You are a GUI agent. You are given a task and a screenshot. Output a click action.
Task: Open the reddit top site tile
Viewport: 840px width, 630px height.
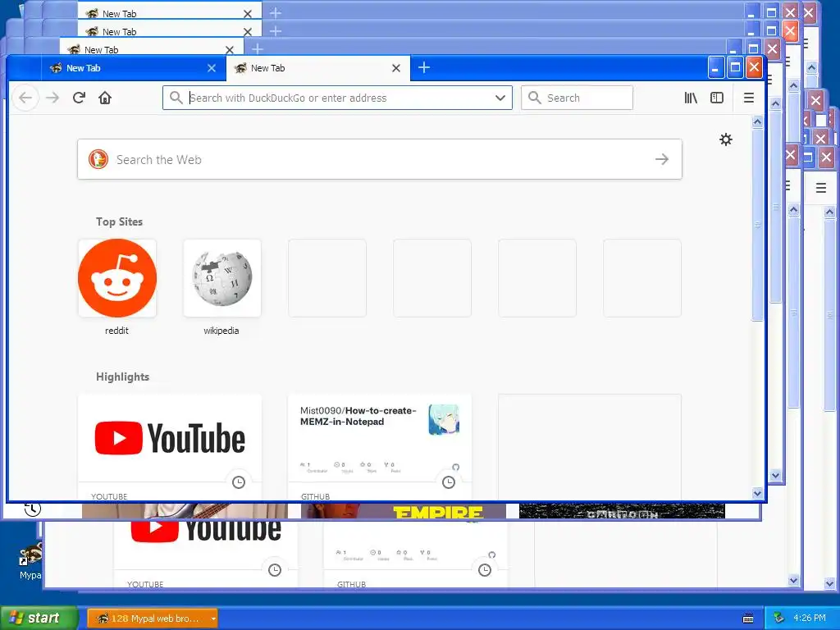(117, 278)
